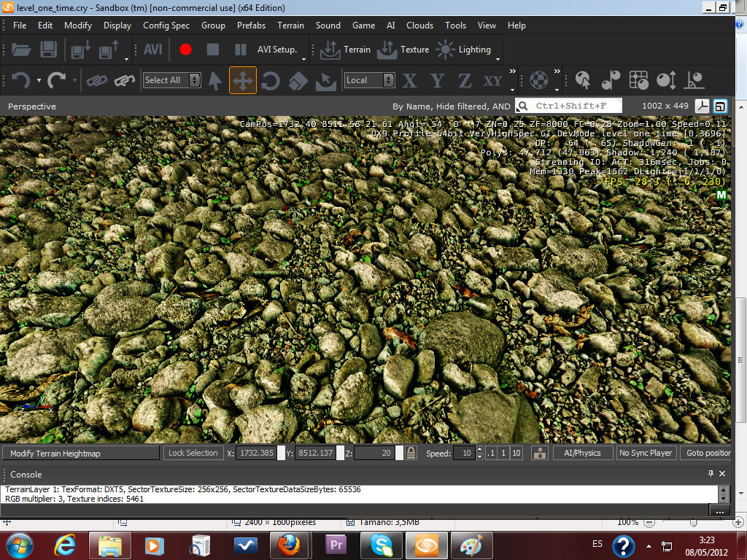Open the Prefabs menu
747x560 pixels.
(x=251, y=25)
